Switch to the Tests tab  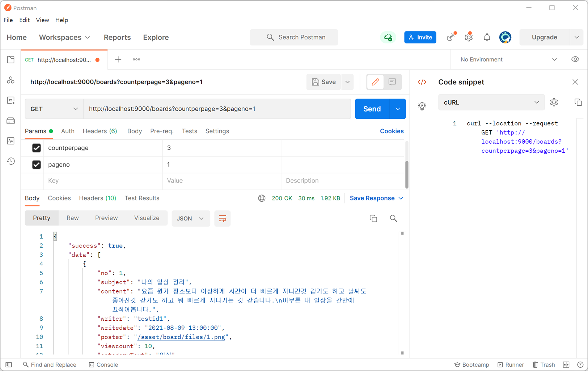(x=189, y=131)
